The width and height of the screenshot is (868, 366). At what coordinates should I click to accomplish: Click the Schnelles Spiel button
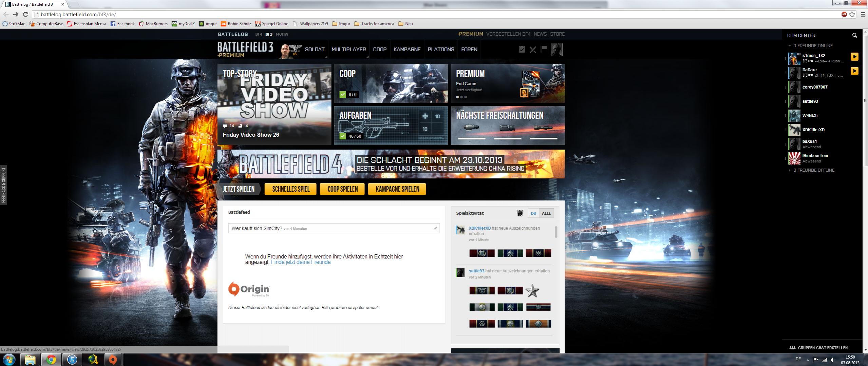291,189
